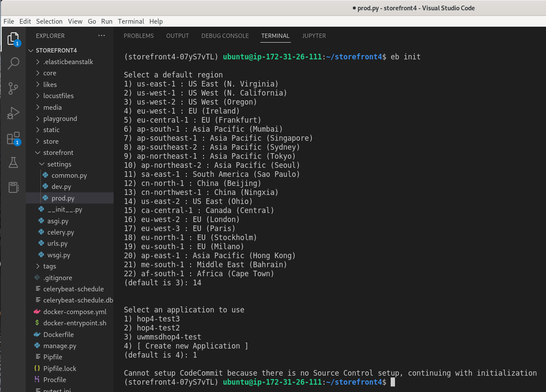
Task: Switch to the JUPYTER tab
Action: [314, 36]
